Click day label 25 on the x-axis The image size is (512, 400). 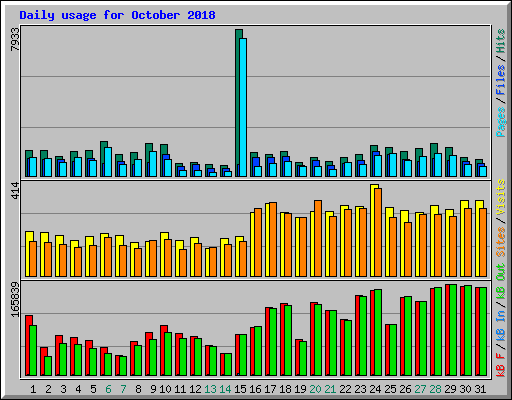pyautogui.click(x=390, y=389)
